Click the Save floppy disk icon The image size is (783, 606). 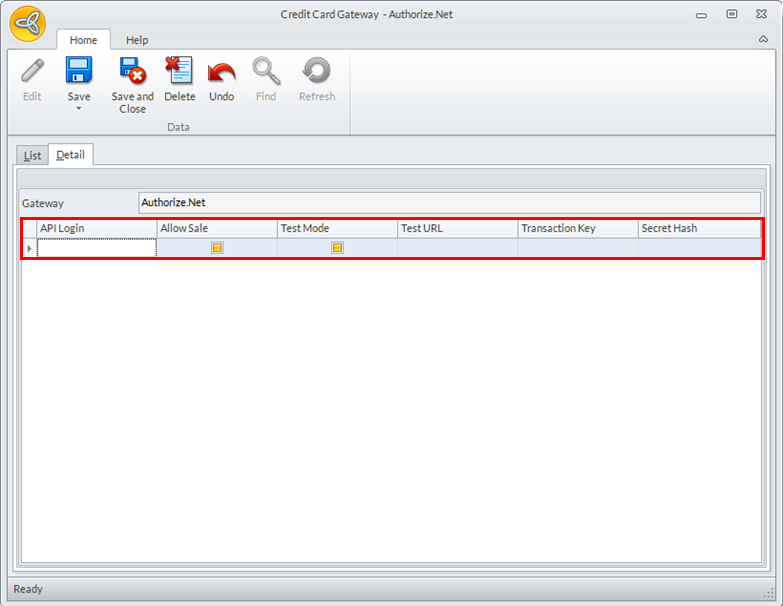(x=79, y=70)
